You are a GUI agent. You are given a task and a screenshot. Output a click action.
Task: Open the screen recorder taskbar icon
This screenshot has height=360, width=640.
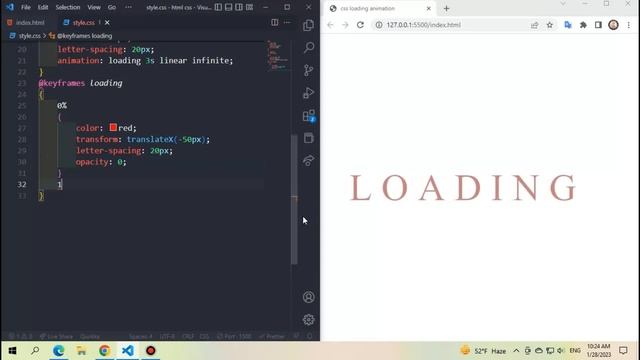pyautogui.click(x=151, y=351)
